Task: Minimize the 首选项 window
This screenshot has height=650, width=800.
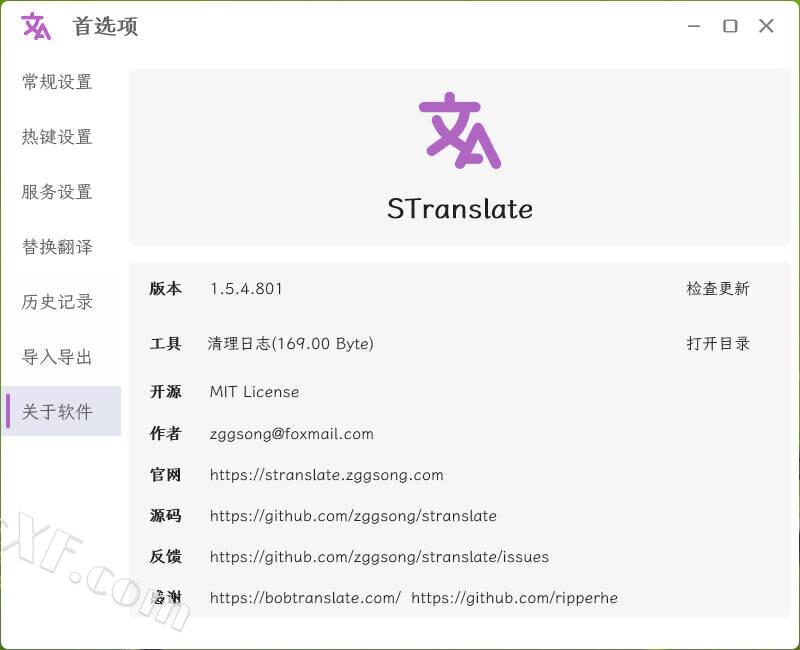Action: point(694,26)
